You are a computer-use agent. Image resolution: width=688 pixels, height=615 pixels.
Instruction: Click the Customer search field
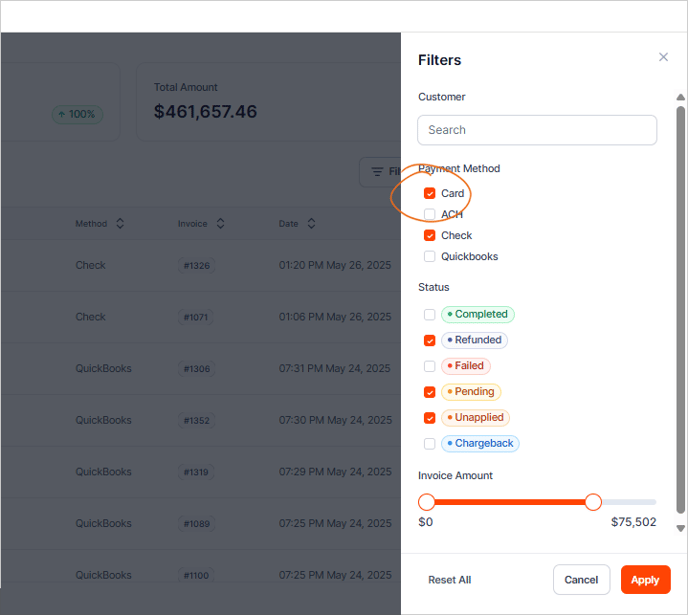click(537, 130)
